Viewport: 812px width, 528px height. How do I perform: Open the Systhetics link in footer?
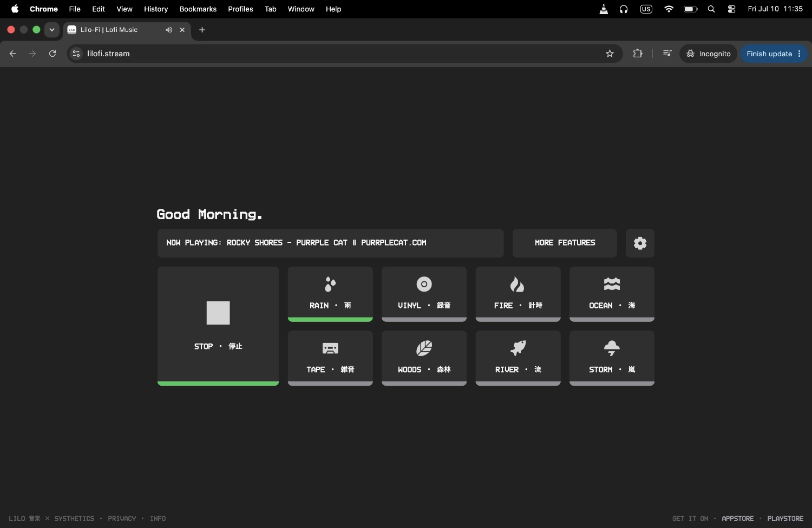tap(74, 518)
